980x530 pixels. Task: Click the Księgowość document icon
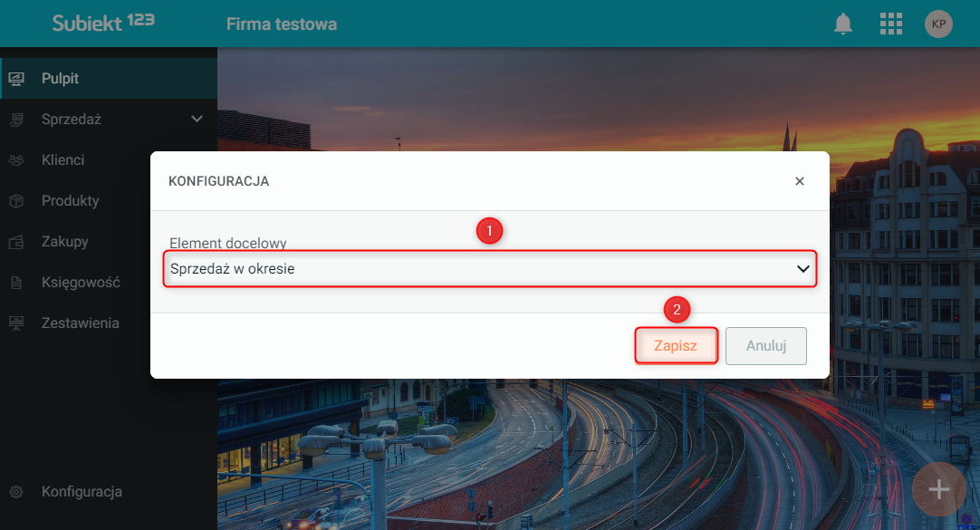[16, 283]
